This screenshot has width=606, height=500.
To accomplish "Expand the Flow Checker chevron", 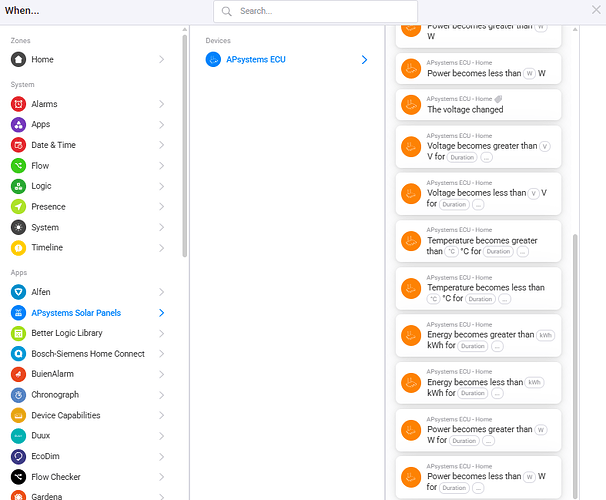I will click(x=162, y=477).
